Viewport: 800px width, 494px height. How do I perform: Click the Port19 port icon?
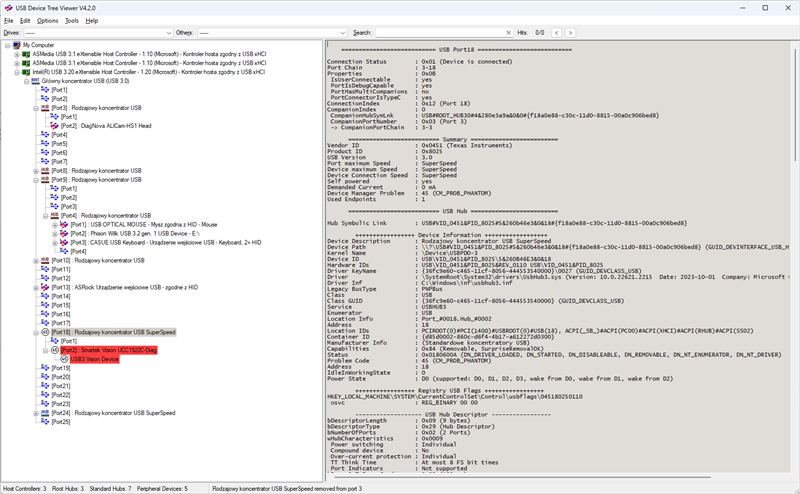(45, 368)
